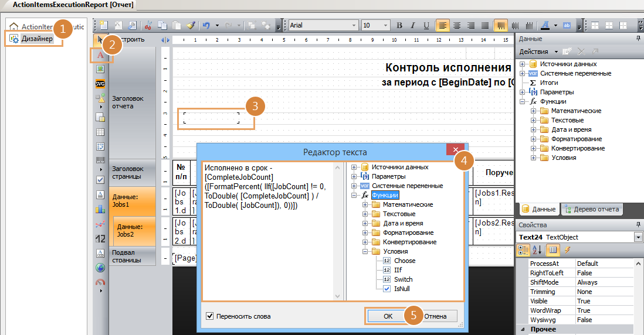Open the Arial font name dropdown
This screenshot has width=644, height=335.
point(354,26)
